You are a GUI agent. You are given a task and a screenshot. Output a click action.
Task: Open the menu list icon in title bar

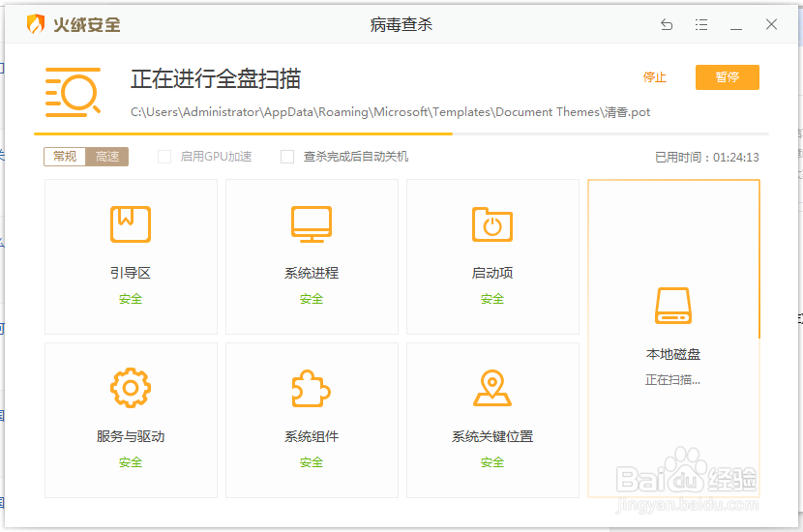pyautogui.click(x=701, y=24)
